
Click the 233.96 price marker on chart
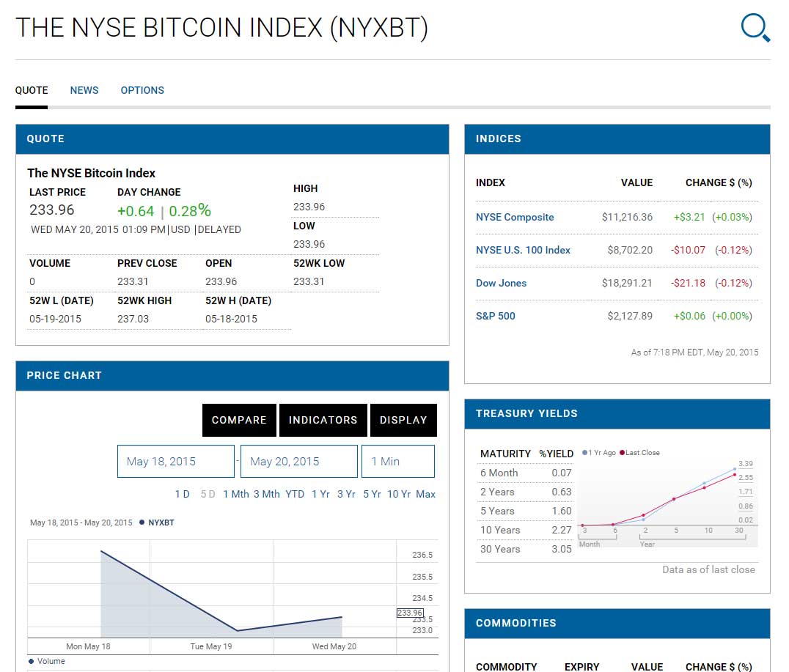point(410,613)
